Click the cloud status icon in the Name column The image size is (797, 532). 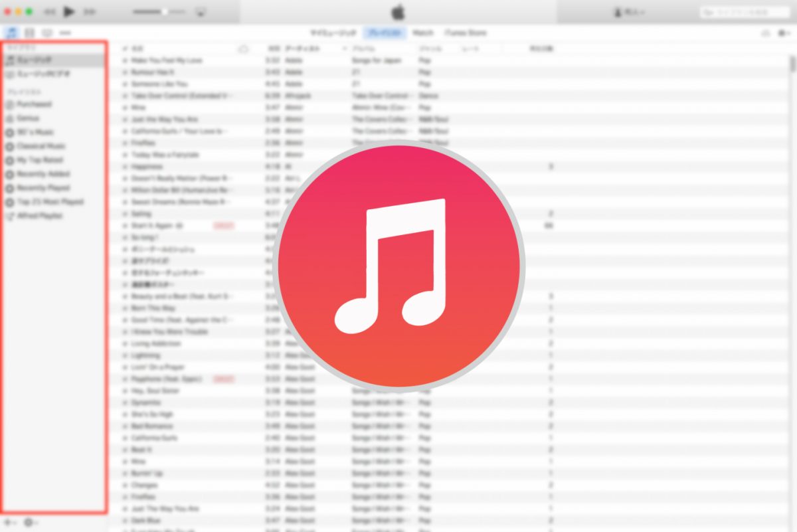(x=244, y=48)
